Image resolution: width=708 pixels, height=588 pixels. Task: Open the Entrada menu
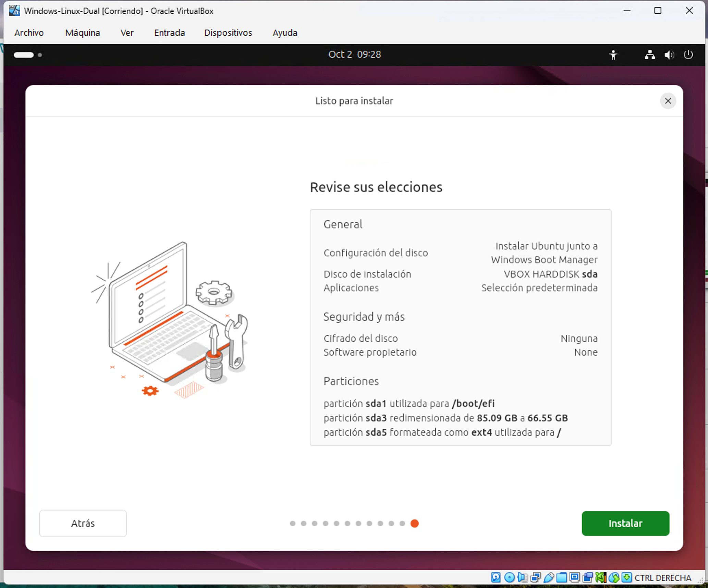coord(170,33)
